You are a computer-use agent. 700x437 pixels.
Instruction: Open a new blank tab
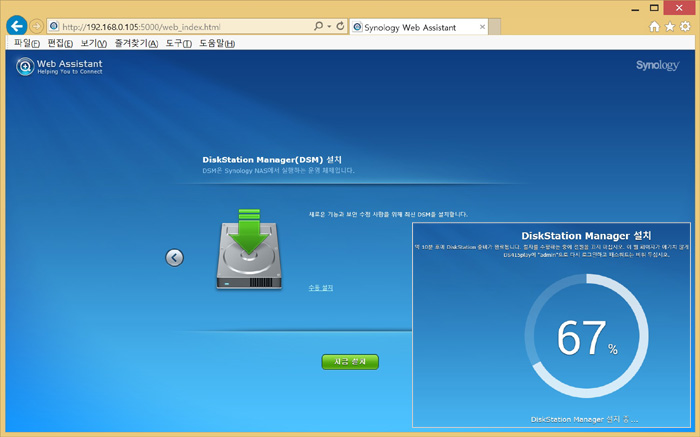point(495,27)
